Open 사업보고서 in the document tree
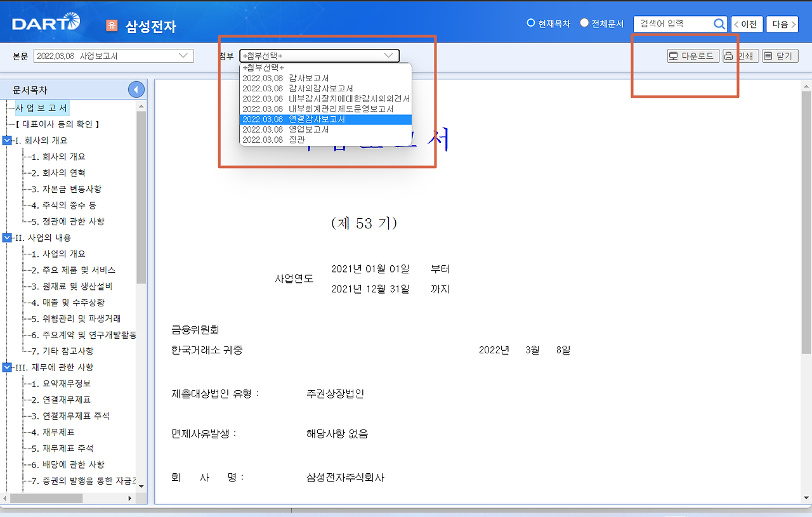Image resolution: width=812 pixels, height=517 pixels. [x=41, y=108]
